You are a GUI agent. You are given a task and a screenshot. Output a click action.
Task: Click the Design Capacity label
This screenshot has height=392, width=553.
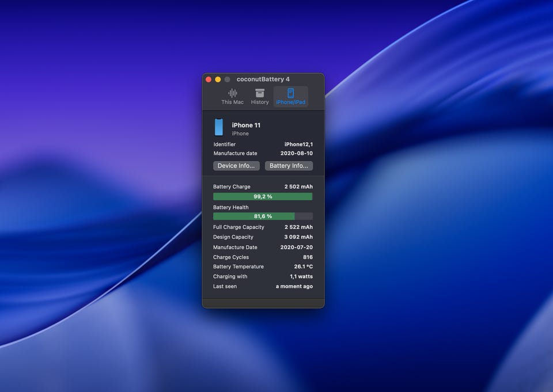point(233,237)
